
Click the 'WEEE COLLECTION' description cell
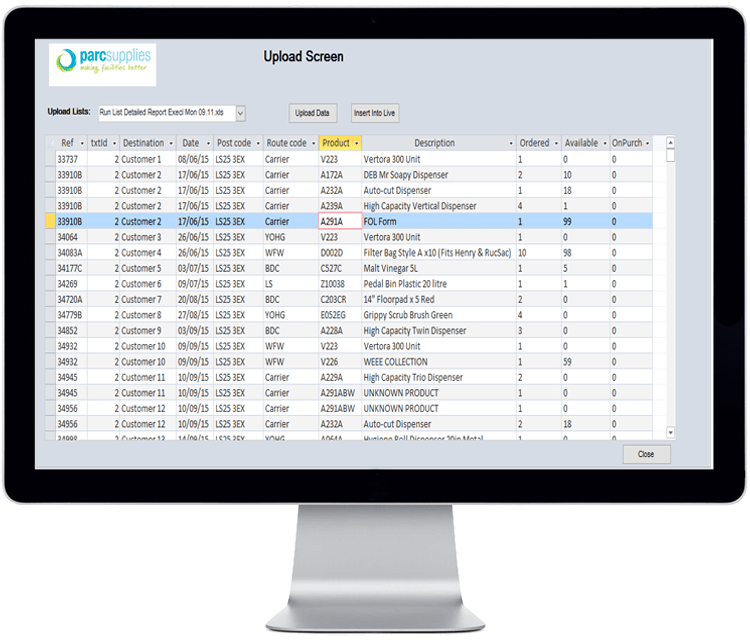click(439, 362)
